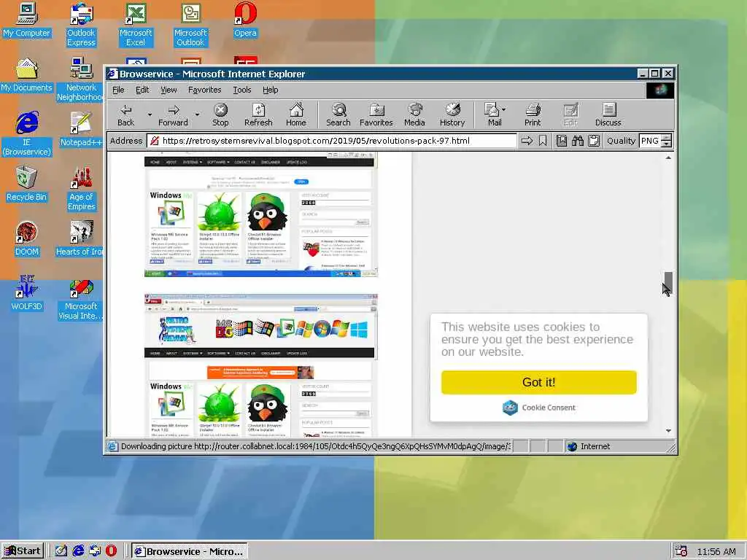Go to the Home page
The width and height of the screenshot is (747, 560).
pos(296,114)
